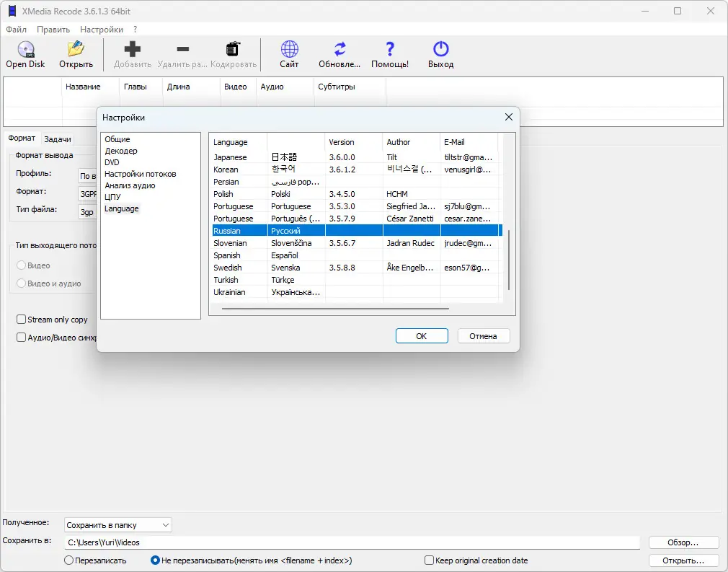
Task: Select the Korean language row
Action: click(357, 170)
